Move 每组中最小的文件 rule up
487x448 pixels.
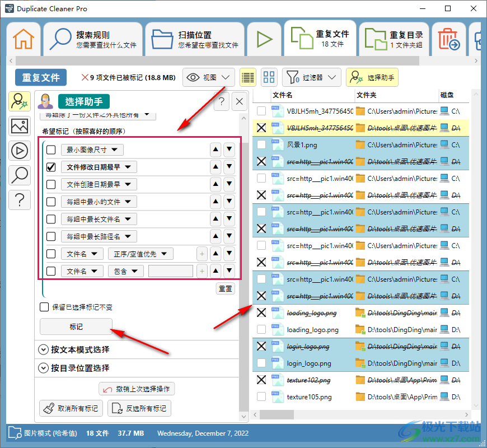(x=216, y=202)
